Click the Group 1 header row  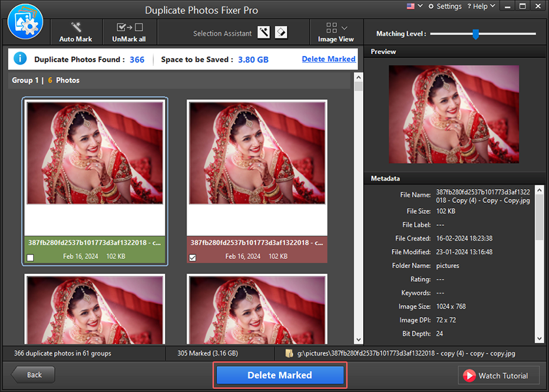click(179, 80)
